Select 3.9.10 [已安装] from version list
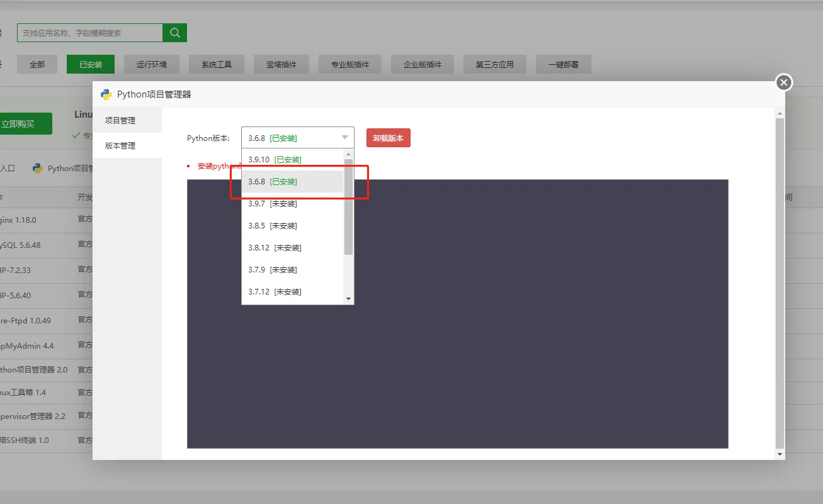Screen dimensions: 823x504 click(293, 160)
